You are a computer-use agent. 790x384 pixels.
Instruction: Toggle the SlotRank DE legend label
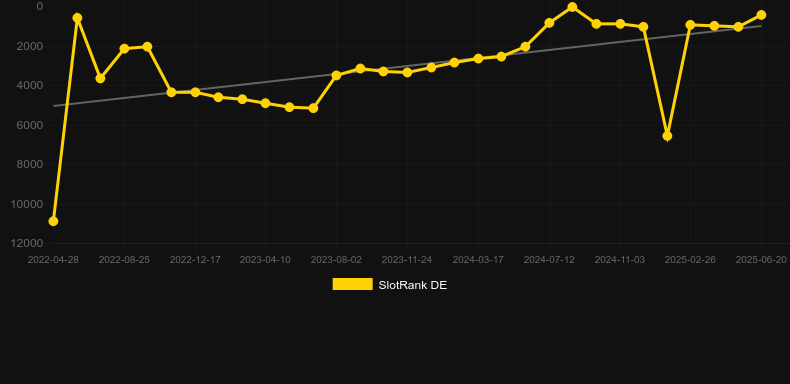pos(412,285)
